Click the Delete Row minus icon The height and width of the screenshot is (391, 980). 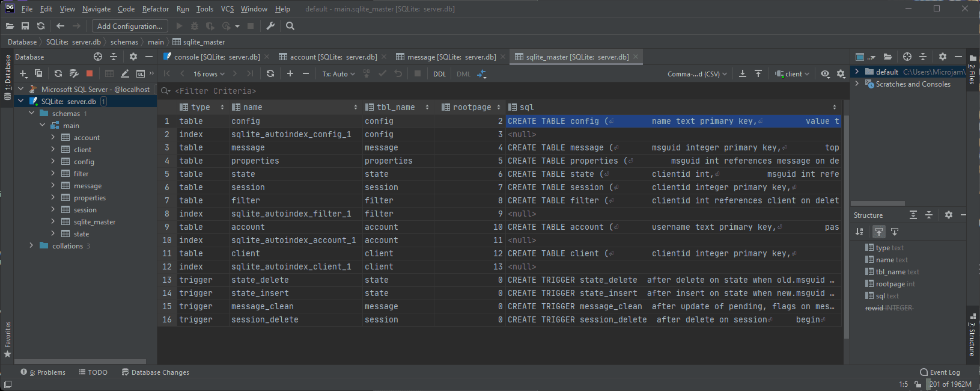[306, 73]
